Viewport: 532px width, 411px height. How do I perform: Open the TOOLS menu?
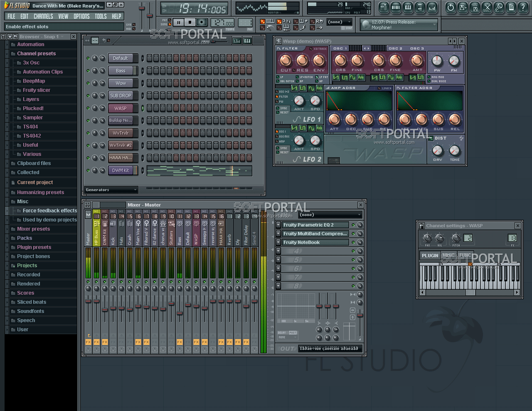click(x=101, y=16)
